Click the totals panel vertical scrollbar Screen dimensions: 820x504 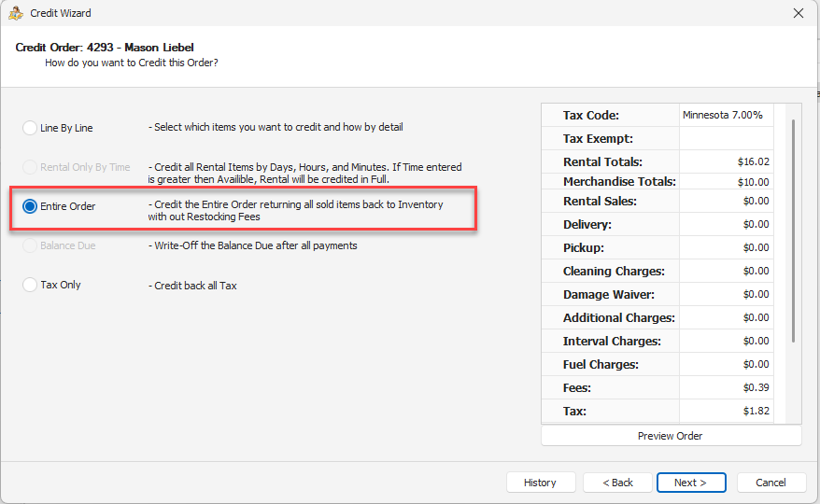(x=793, y=230)
